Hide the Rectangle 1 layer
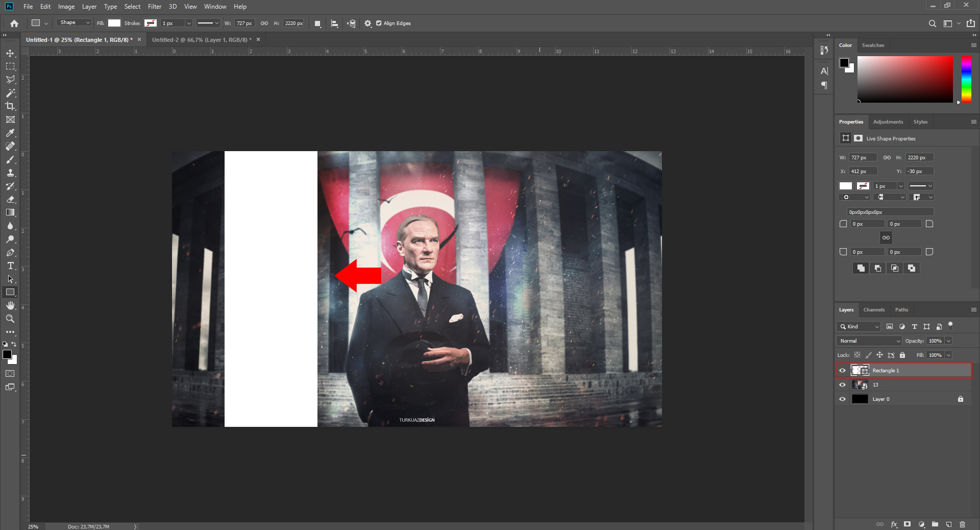 [843, 371]
